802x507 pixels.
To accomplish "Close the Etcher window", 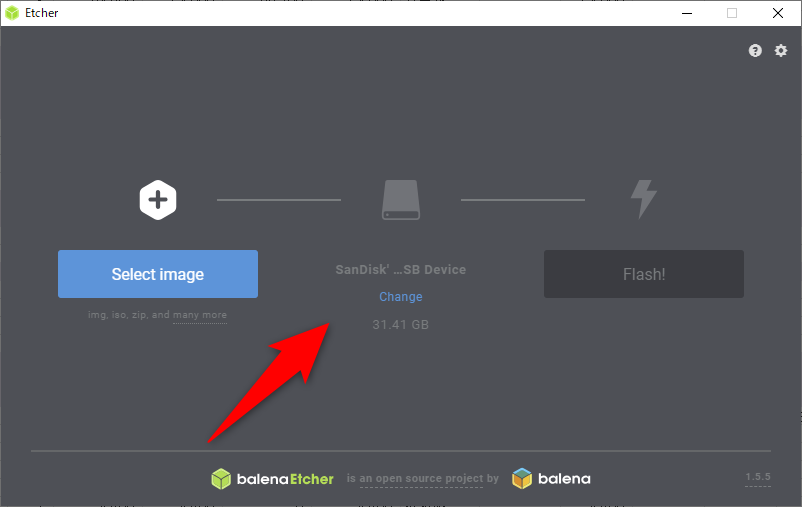I will point(777,13).
